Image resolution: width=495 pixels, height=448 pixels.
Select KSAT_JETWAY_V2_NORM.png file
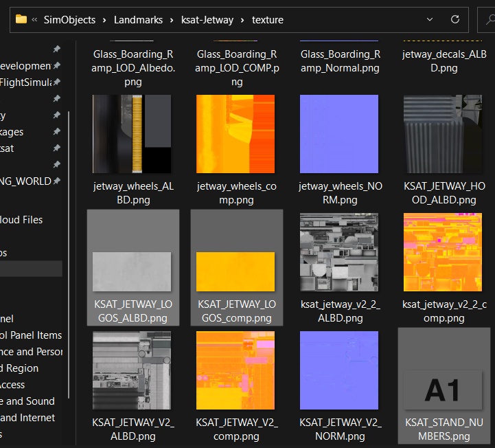tap(339, 370)
